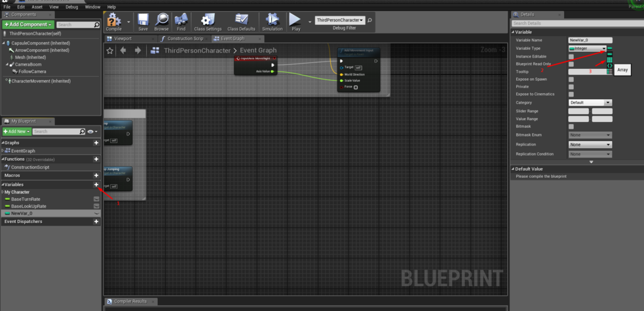Add a new function with plus icon
644x311 pixels.
96,159
